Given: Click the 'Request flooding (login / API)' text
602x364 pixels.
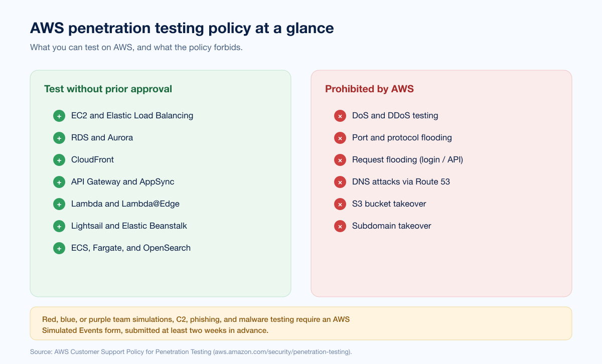Looking at the screenshot, I should [407, 159].
